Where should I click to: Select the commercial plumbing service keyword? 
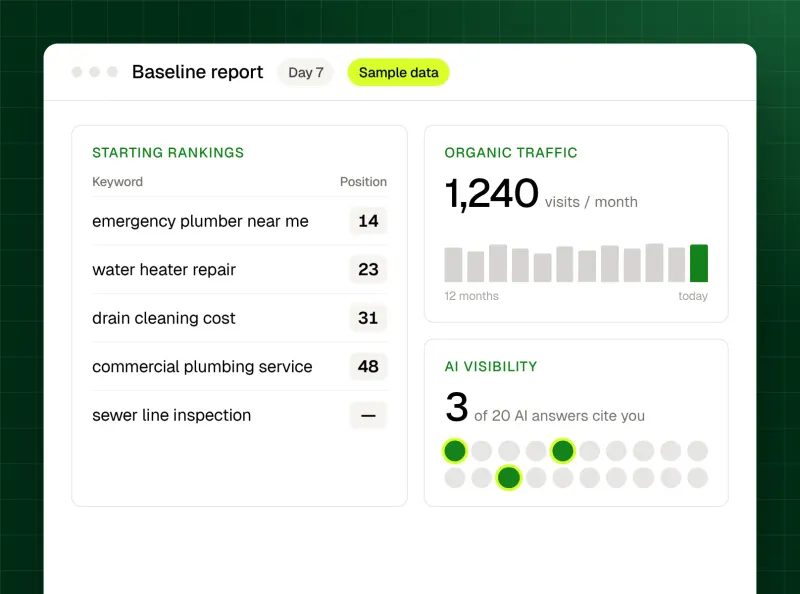[x=202, y=366]
